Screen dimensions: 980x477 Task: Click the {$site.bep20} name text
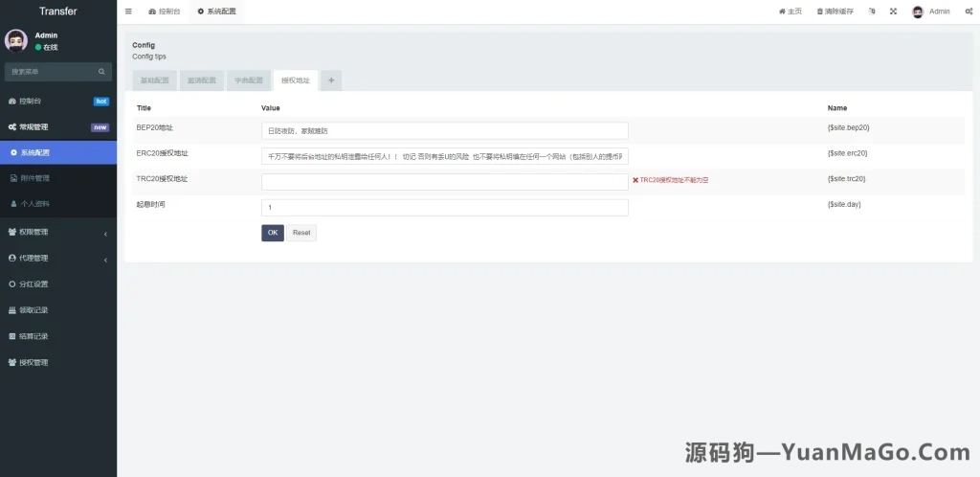(x=848, y=127)
